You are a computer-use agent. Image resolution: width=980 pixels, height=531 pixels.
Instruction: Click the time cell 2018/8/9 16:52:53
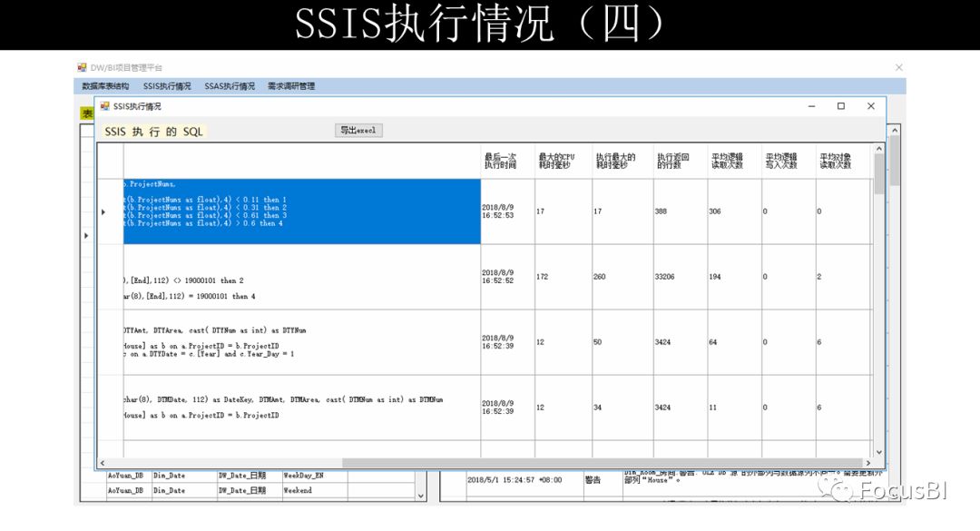click(507, 211)
